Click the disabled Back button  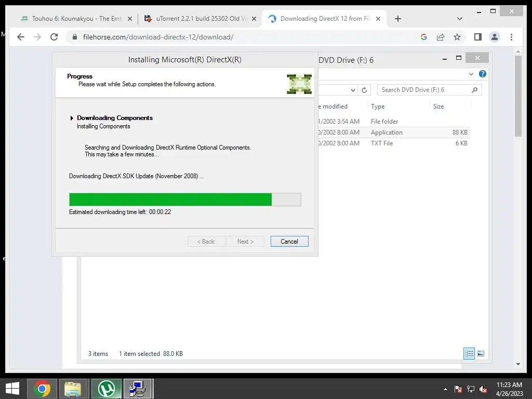point(206,242)
